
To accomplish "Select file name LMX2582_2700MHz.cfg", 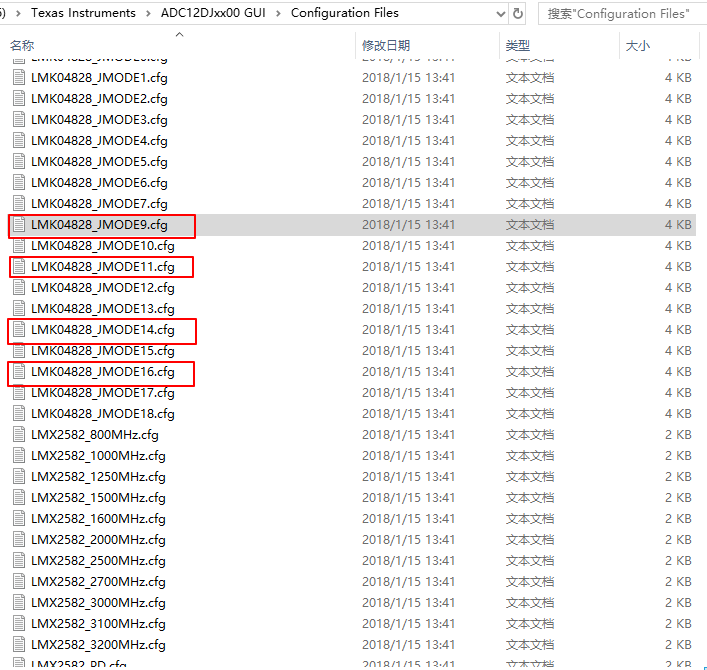I will pos(98,582).
